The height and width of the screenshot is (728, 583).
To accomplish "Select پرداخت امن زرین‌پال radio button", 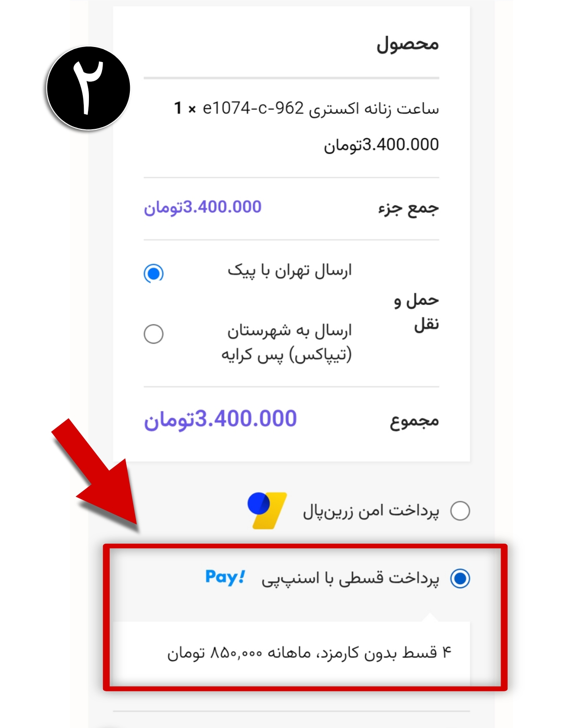I will pos(460,511).
